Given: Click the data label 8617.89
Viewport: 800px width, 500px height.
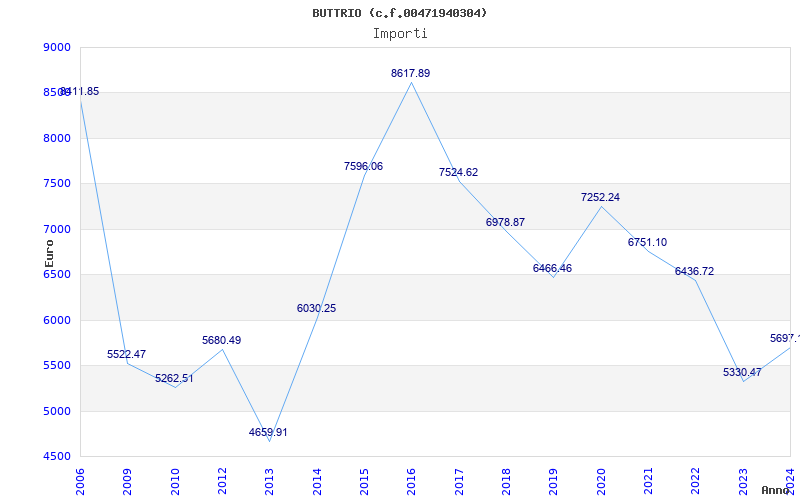Looking at the screenshot, I should point(410,73).
